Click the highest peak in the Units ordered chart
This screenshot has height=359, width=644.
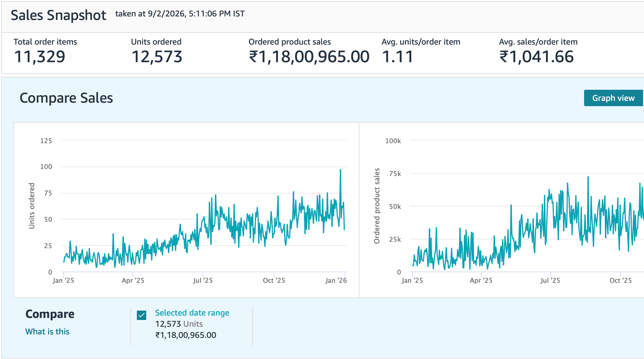pyautogui.click(x=340, y=170)
